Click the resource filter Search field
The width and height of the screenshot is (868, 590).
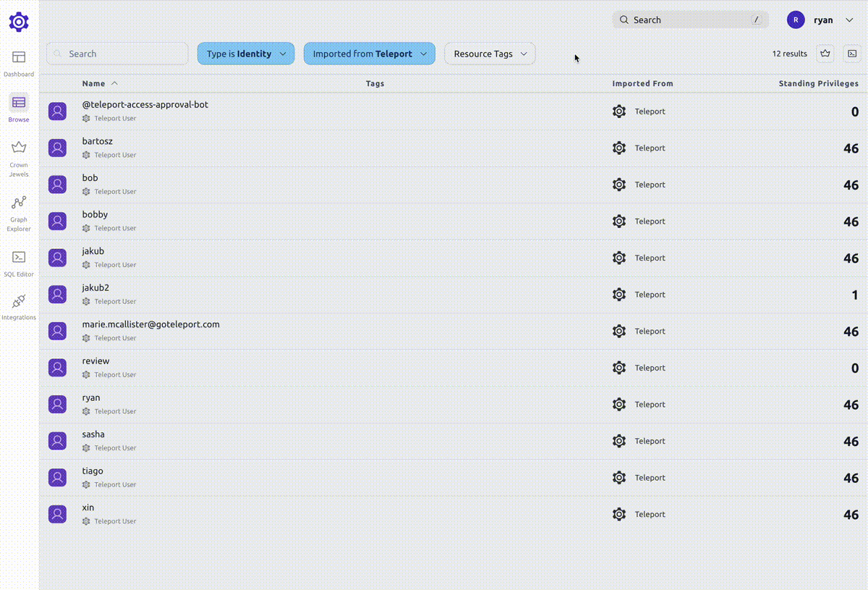123,54
